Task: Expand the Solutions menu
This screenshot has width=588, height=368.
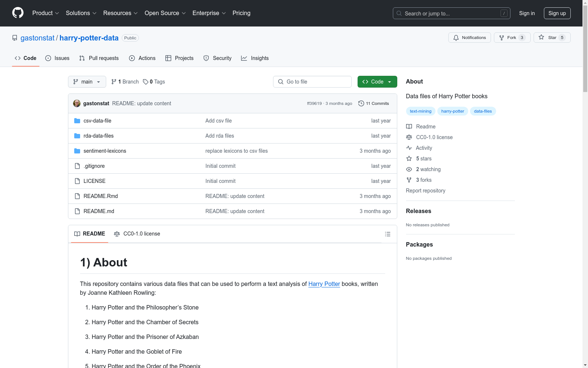Action: 81,13
